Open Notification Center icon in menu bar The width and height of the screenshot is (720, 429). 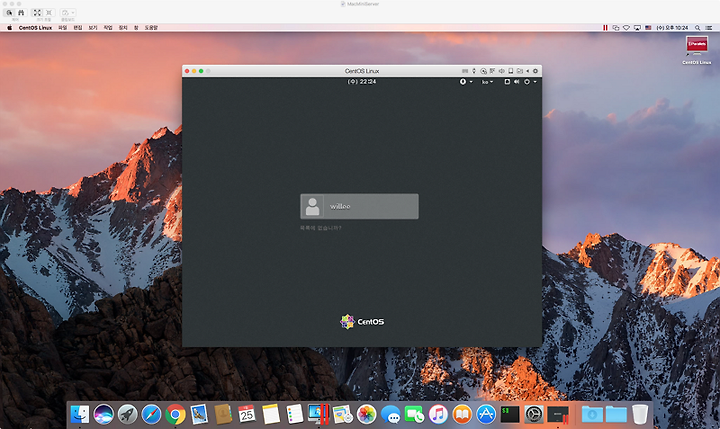click(x=709, y=28)
